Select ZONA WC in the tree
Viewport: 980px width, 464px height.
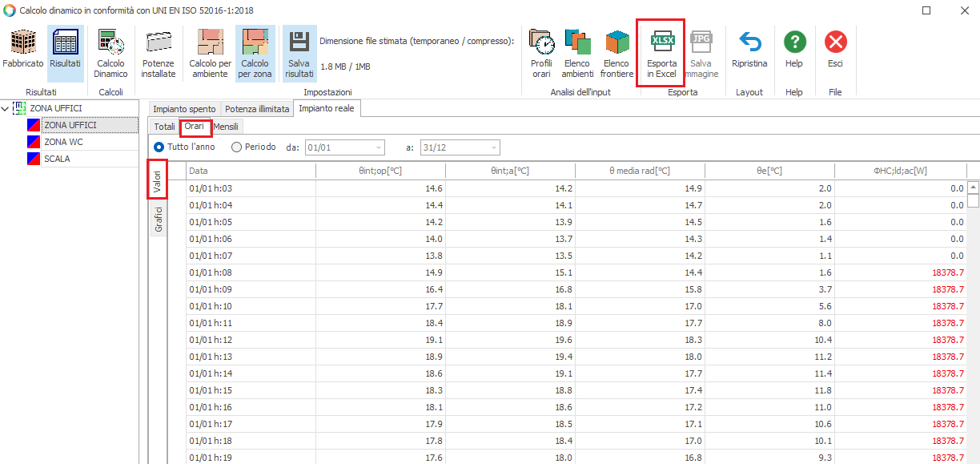[x=63, y=142]
